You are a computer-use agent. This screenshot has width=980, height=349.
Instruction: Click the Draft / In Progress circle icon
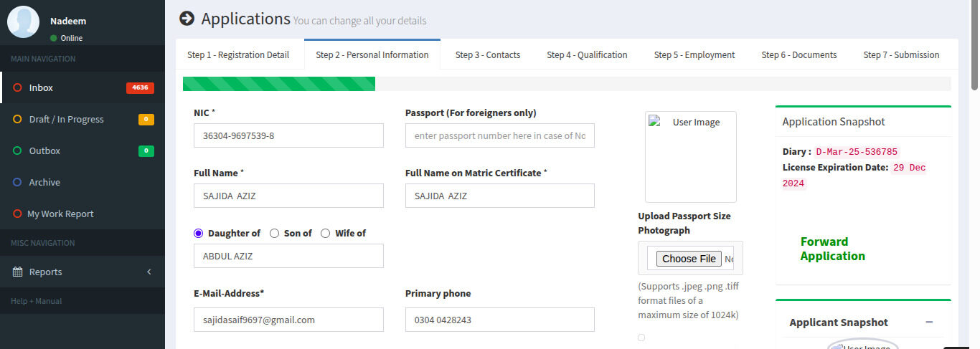tap(17, 119)
